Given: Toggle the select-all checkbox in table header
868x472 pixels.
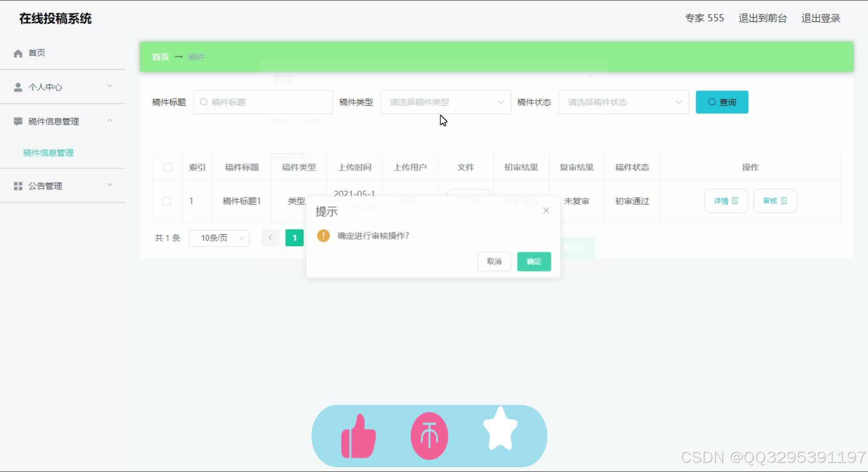Looking at the screenshot, I should [x=168, y=167].
